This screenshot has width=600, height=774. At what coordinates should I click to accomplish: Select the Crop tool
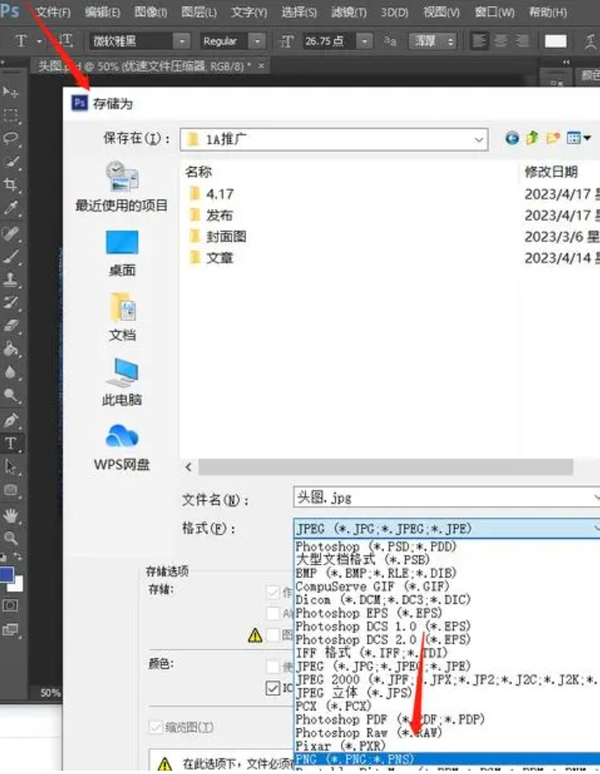pos(10,185)
